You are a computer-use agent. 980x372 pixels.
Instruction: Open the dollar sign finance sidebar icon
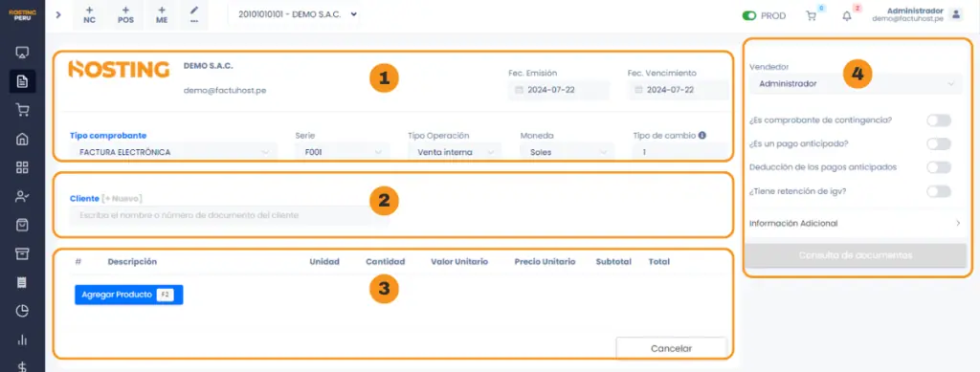[x=23, y=366]
